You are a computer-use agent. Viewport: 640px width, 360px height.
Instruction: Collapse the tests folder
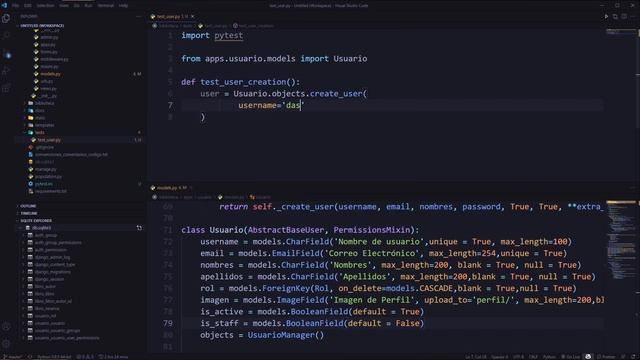[25, 132]
